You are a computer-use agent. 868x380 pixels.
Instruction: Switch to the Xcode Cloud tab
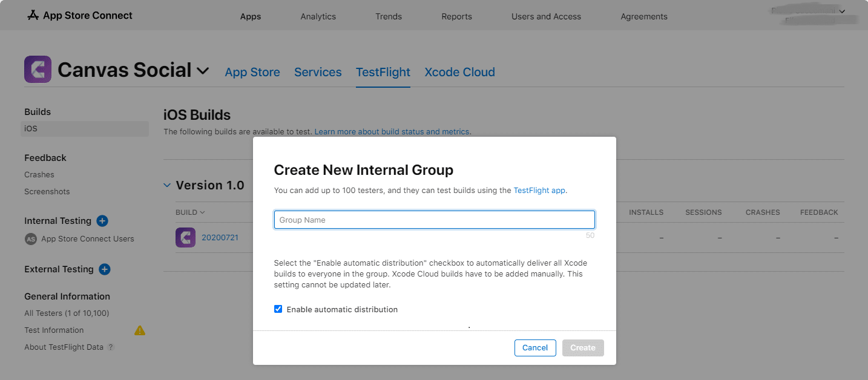[x=459, y=72]
